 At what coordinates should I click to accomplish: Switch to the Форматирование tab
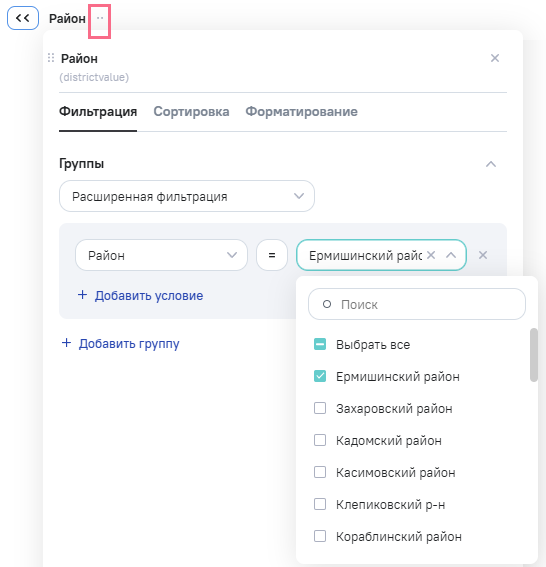click(x=302, y=111)
